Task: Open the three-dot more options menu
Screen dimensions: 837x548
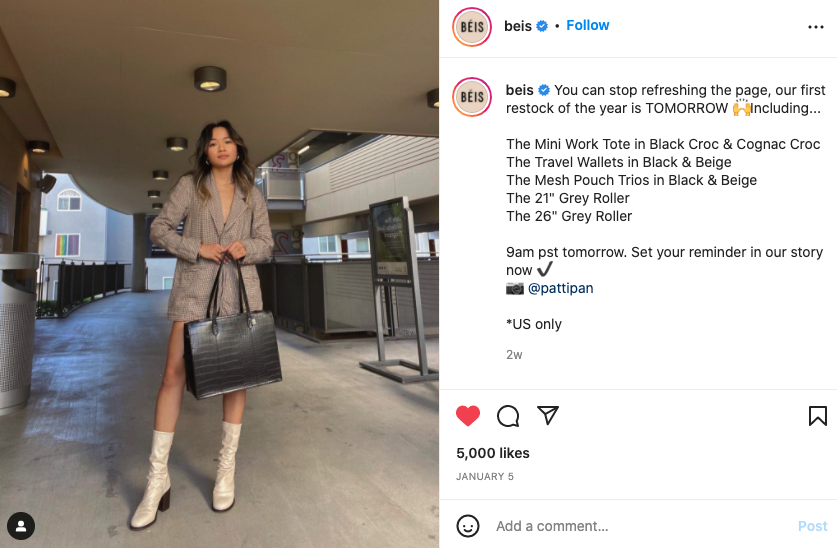Action: (816, 27)
